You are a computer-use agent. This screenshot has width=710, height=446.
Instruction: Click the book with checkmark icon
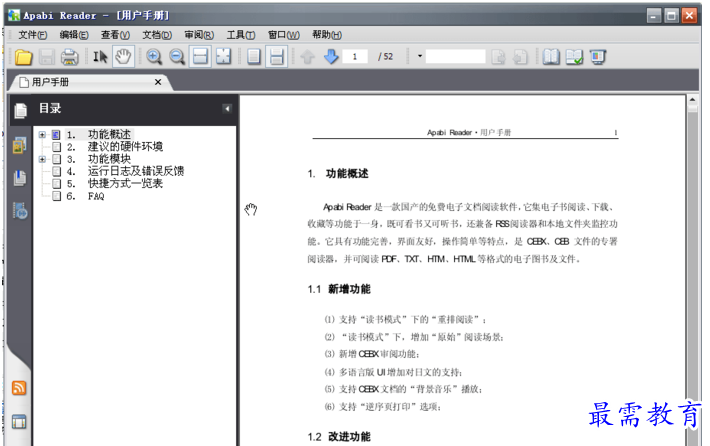574,57
